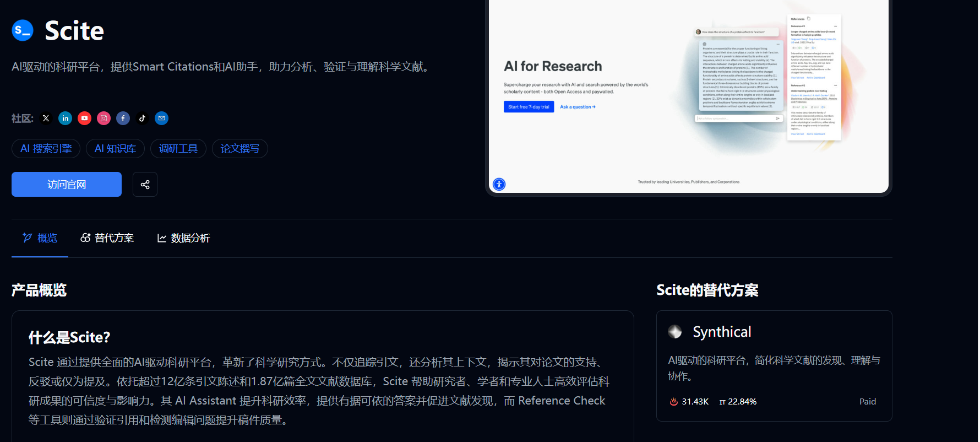Image resolution: width=980 pixels, height=442 pixels.
Task: Switch to the 概览 tab
Action: pyautogui.click(x=40, y=238)
